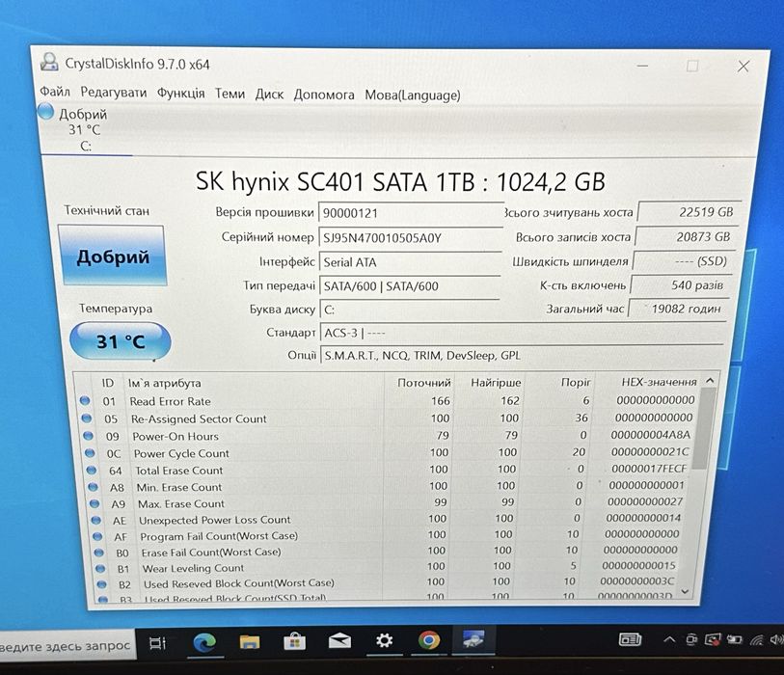Click the taskbar search box
The width and height of the screenshot is (784, 675).
coord(67,645)
